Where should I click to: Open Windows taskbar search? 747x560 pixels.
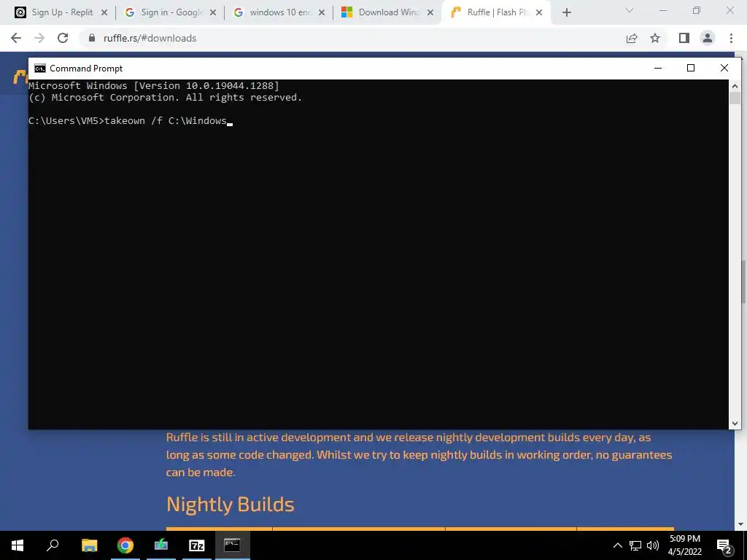click(x=53, y=545)
